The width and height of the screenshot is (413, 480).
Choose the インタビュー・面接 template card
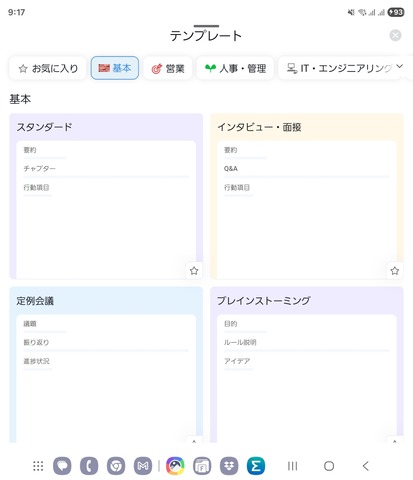click(307, 196)
